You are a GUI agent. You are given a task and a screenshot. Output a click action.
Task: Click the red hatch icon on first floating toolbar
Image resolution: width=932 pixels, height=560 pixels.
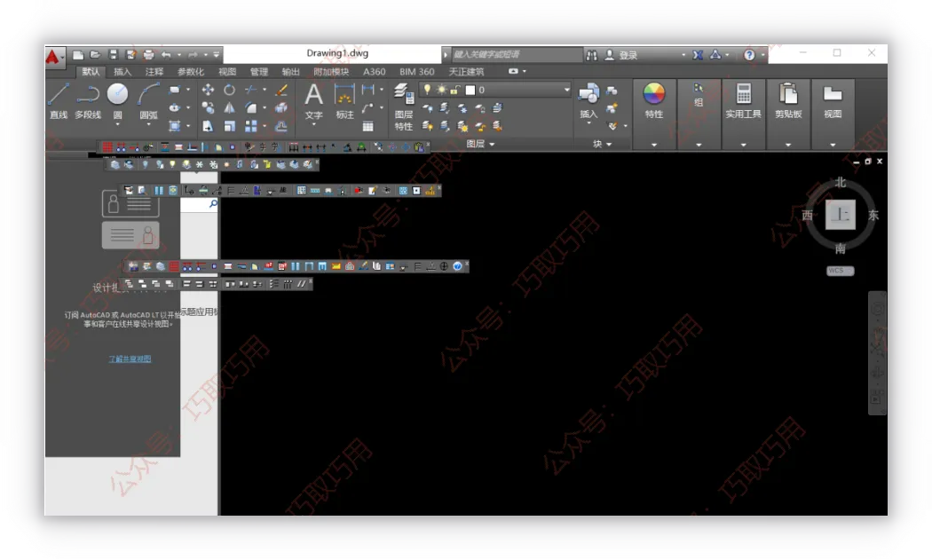click(x=107, y=146)
